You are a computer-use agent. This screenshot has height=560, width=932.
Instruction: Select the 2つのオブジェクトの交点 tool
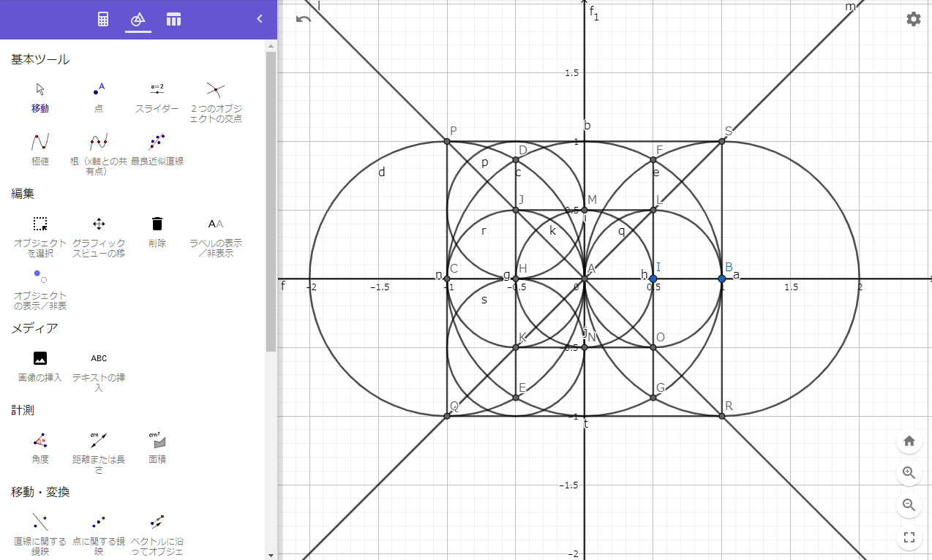tap(216, 102)
